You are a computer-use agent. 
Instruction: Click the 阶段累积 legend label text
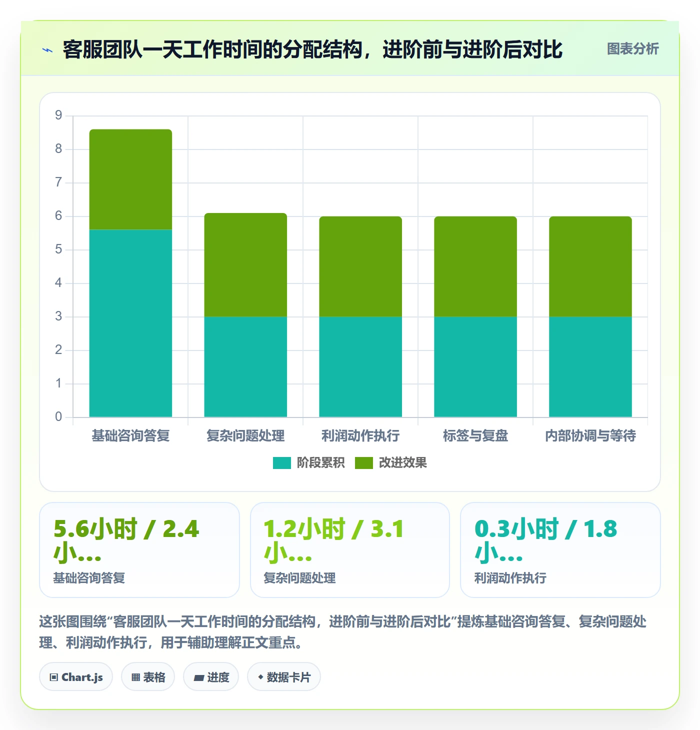click(x=320, y=463)
